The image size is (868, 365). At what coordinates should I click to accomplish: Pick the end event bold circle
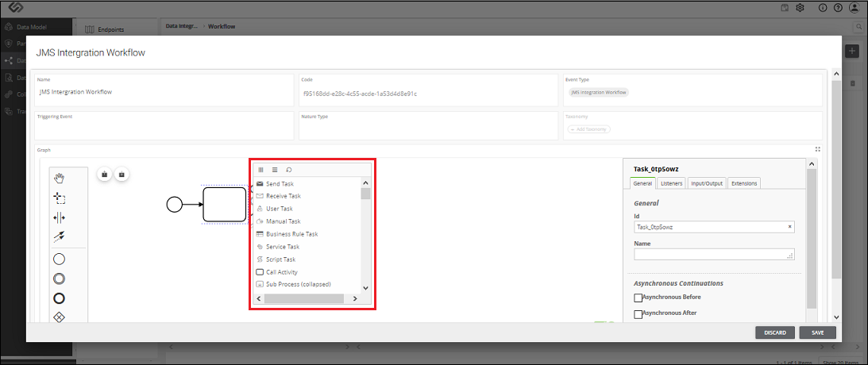point(60,298)
